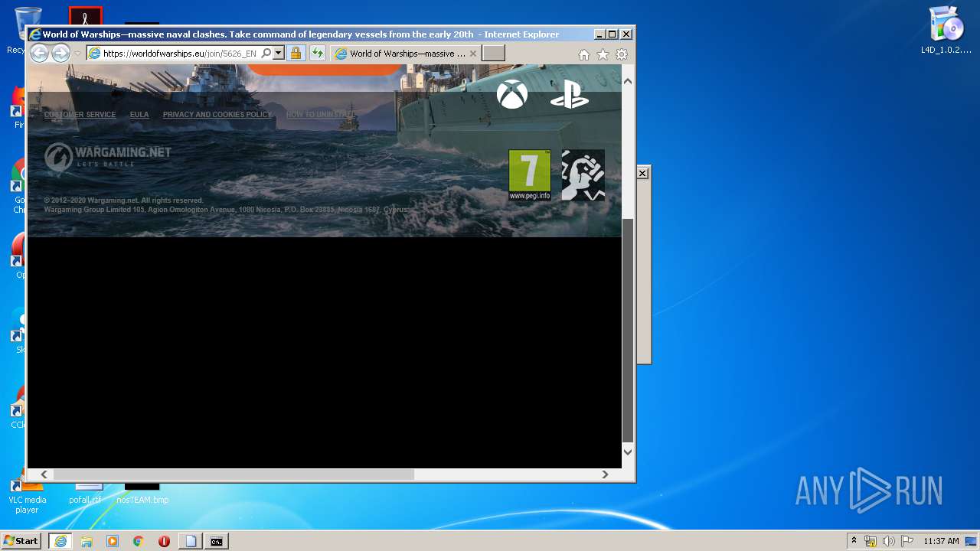Click the vertical scrollbar thumb

(x=628, y=331)
